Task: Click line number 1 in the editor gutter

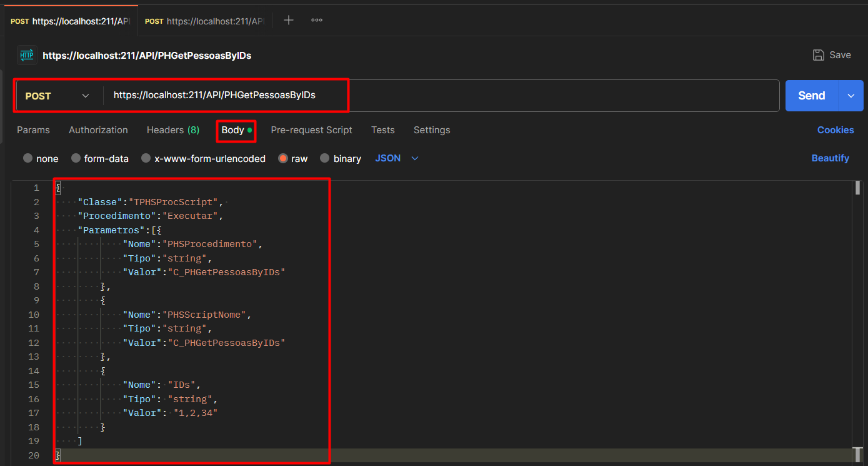Action: pyautogui.click(x=36, y=188)
